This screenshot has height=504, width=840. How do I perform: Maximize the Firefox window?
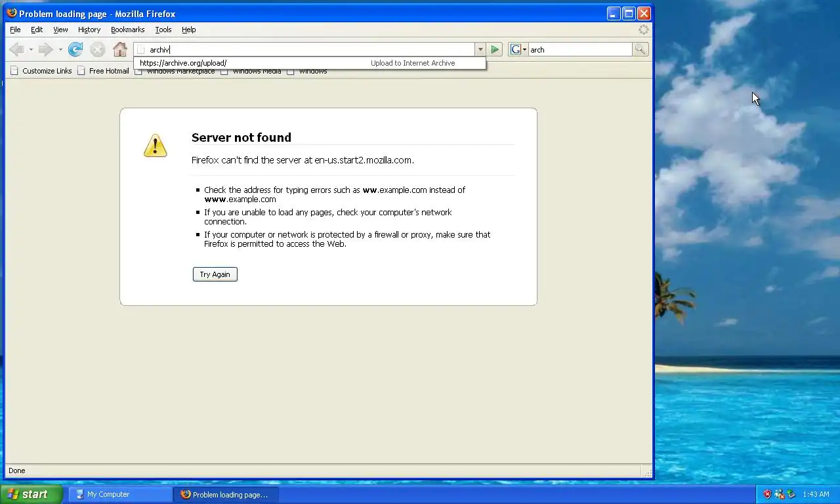(629, 13)
